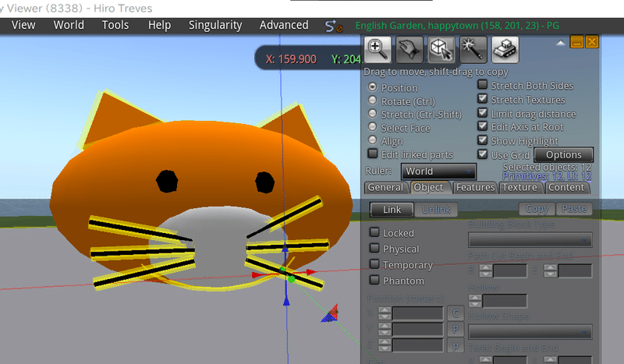This screenshot has width=624, height=364.
Task: Click the orange minimize build panel icon
Action: coord(576,42)
